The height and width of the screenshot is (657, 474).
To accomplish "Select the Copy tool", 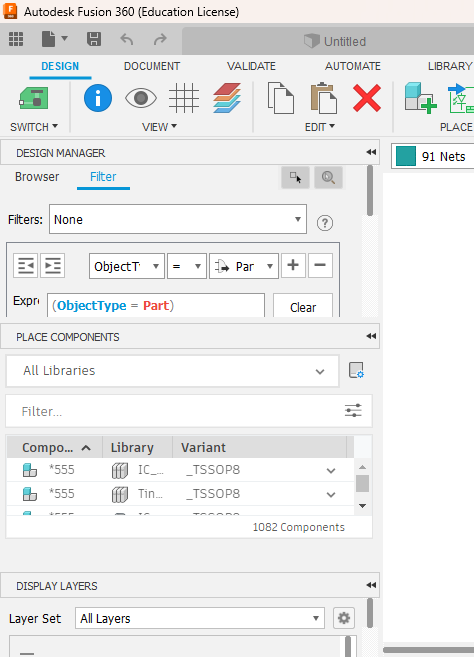I will point(281,98).
